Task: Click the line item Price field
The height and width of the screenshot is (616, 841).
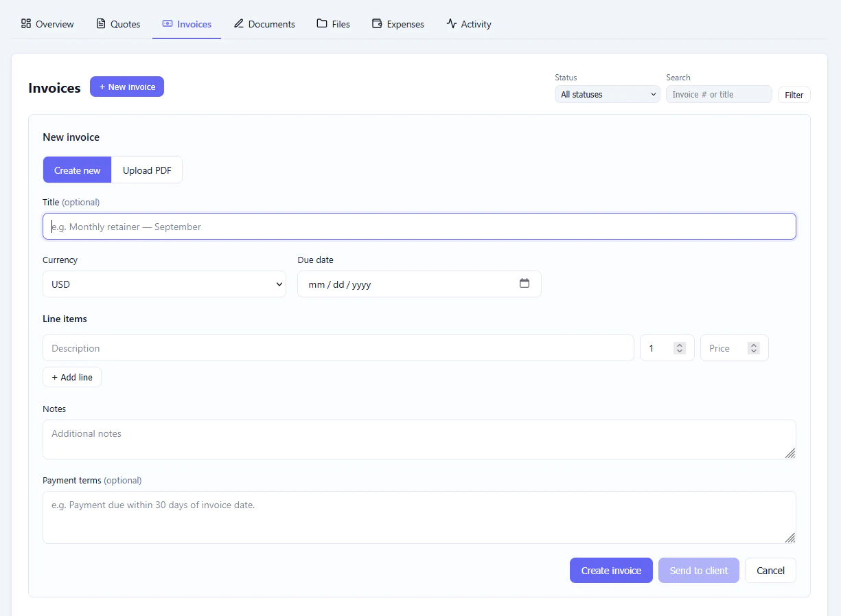Action: click(x=734, y=347)
